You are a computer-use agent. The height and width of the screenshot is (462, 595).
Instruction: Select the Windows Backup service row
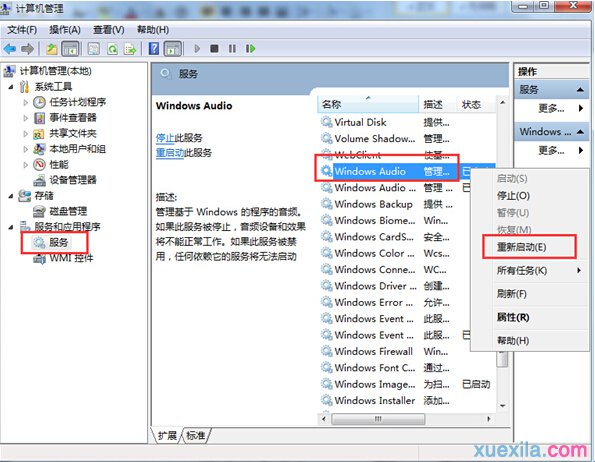click(395, 204)
